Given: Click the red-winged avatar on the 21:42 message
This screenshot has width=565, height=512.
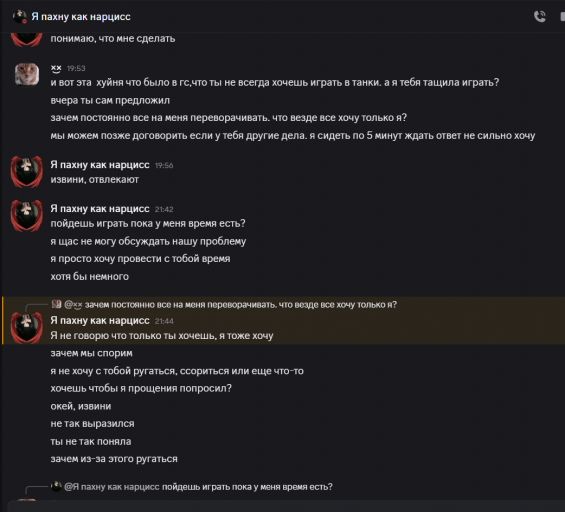Looking at the screenshot, I should [x=26, y=215].
